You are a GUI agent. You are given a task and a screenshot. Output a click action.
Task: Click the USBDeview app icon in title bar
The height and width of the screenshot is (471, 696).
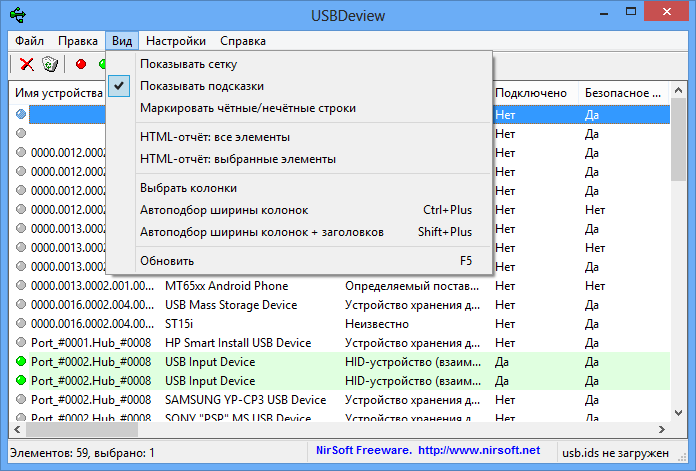[18, 15]
